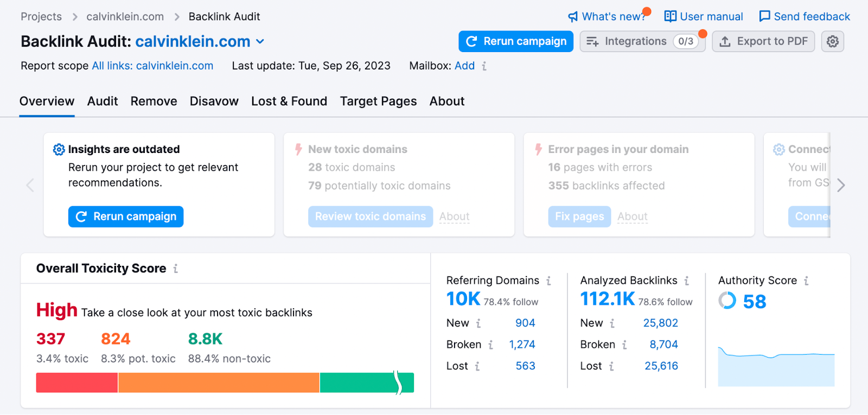Open the 563 lost referring domains value
Image resolution: width=868 pixels, height=415 pixels.
click(525, 367)
